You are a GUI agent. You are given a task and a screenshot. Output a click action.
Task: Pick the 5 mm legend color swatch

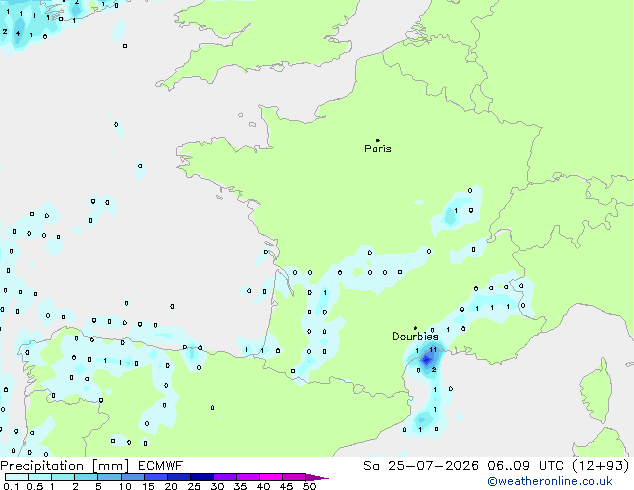pos(110,477)
